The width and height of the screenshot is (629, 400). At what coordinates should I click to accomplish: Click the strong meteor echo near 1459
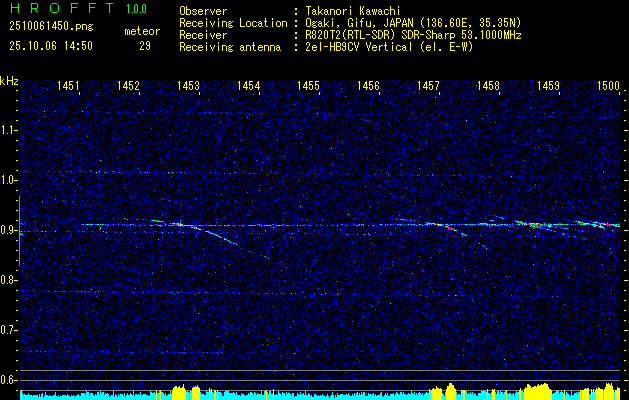tap(536, 225)
